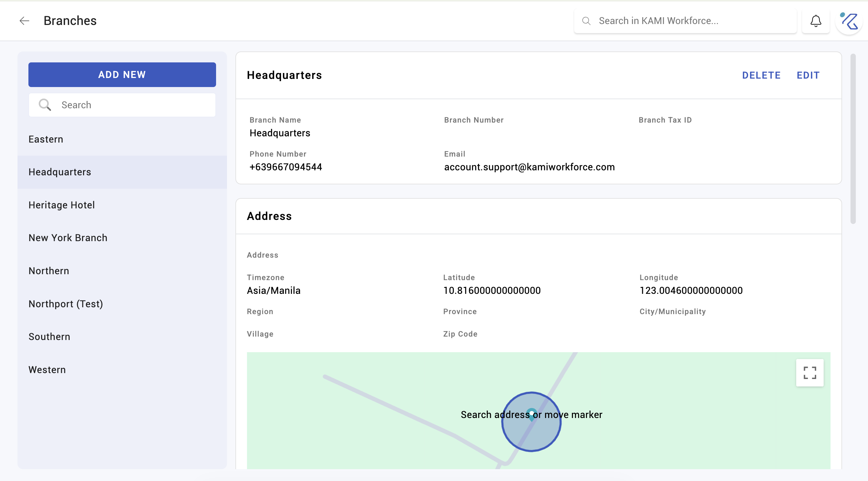868x481 pixels.
Task: Click the Branch Number label
Action: point(474,120)
